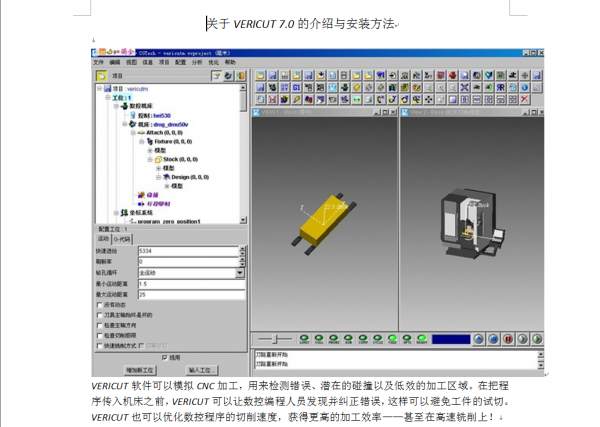This screenshot has width=600, height=427.
Task: Click the dark blue progress bar
Action: click(451, 339)
